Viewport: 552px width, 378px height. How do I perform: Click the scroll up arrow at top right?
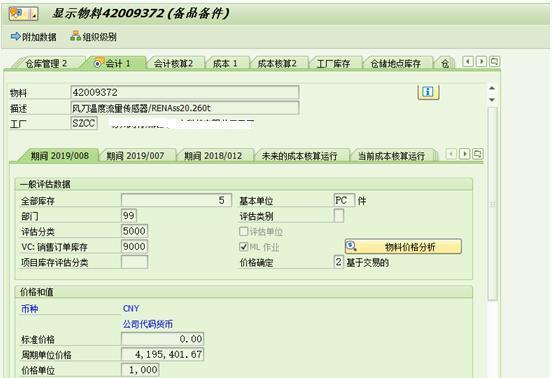click(492, 88)
